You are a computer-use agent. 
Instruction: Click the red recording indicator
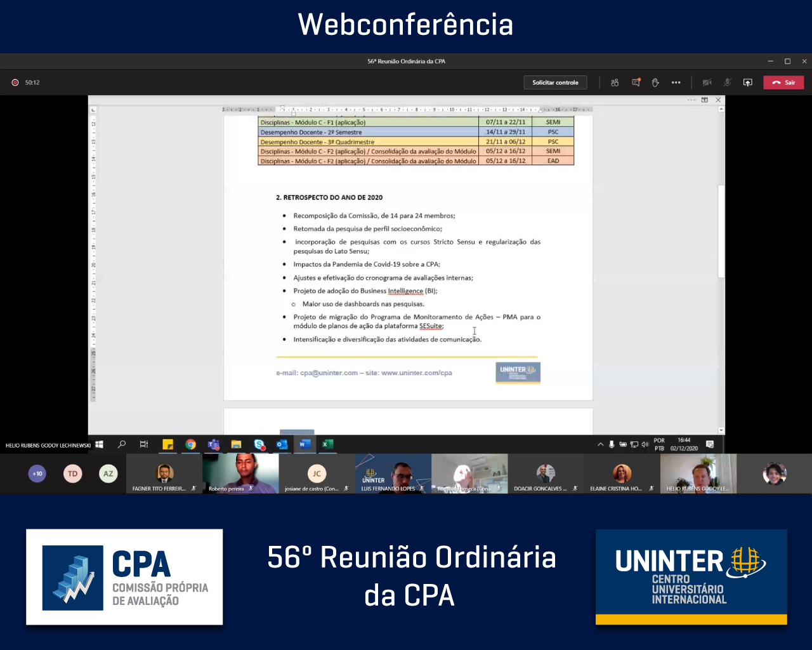pyautogui.click(x=15, y=83)
